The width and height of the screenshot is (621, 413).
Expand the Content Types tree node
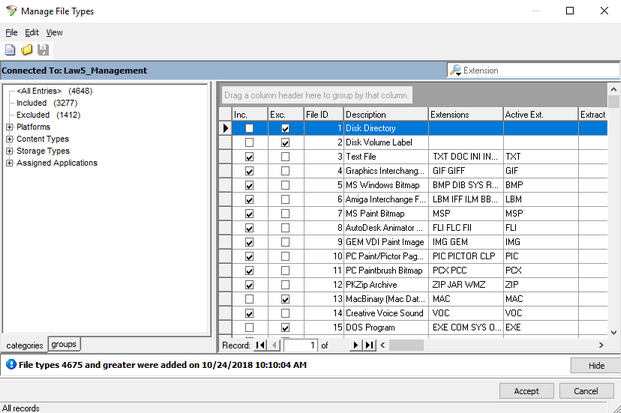click(10, 139)
